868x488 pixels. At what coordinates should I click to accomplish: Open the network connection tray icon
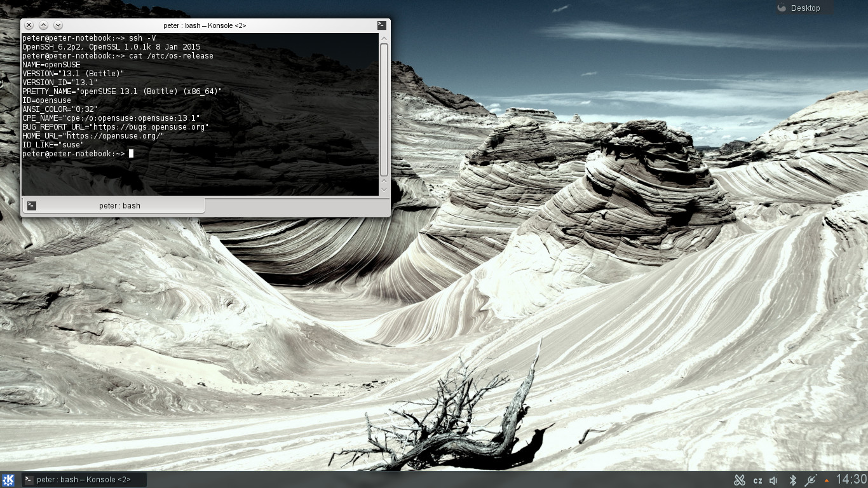pos(810,480)
